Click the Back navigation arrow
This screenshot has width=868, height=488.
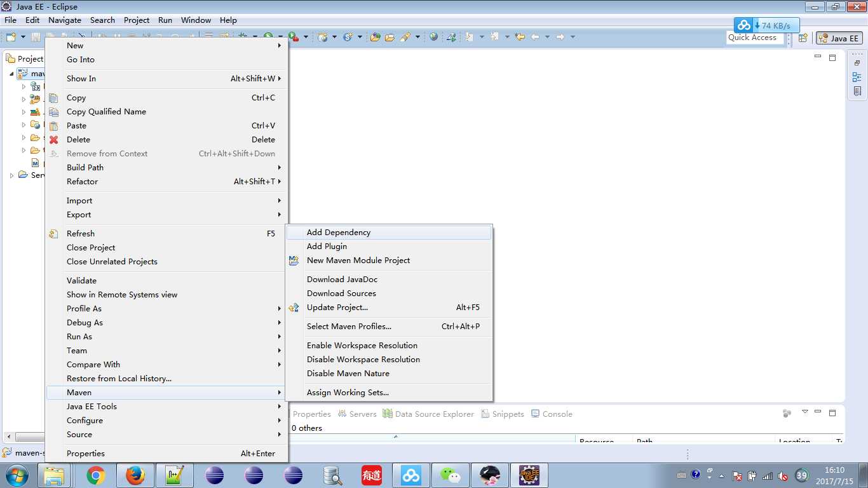[535, 37]
